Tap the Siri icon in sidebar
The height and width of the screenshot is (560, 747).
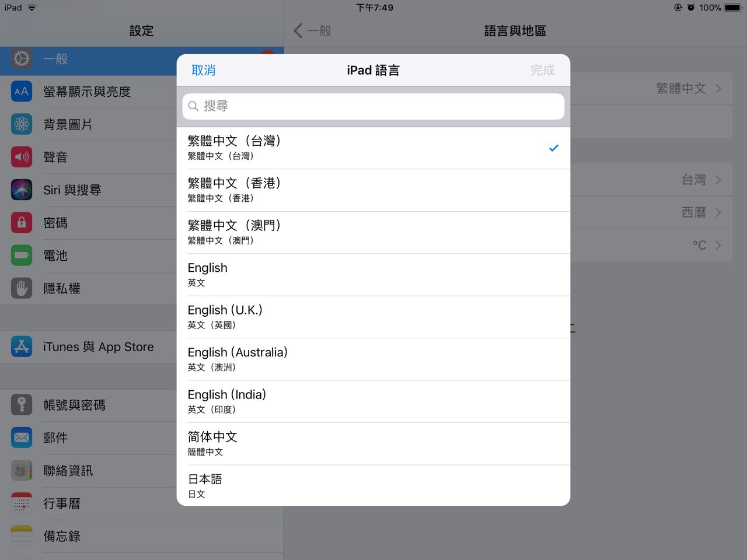tap(22, 190)
